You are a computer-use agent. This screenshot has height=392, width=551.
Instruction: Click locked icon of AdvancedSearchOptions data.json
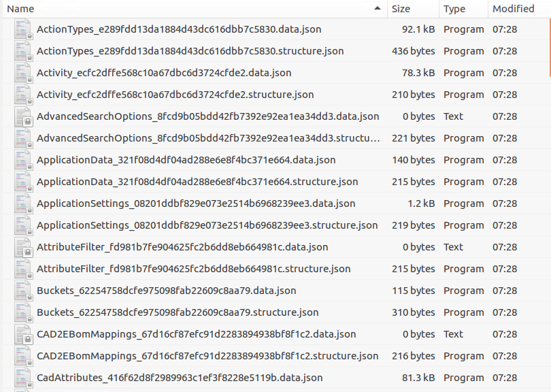click(x=22, y=116)
